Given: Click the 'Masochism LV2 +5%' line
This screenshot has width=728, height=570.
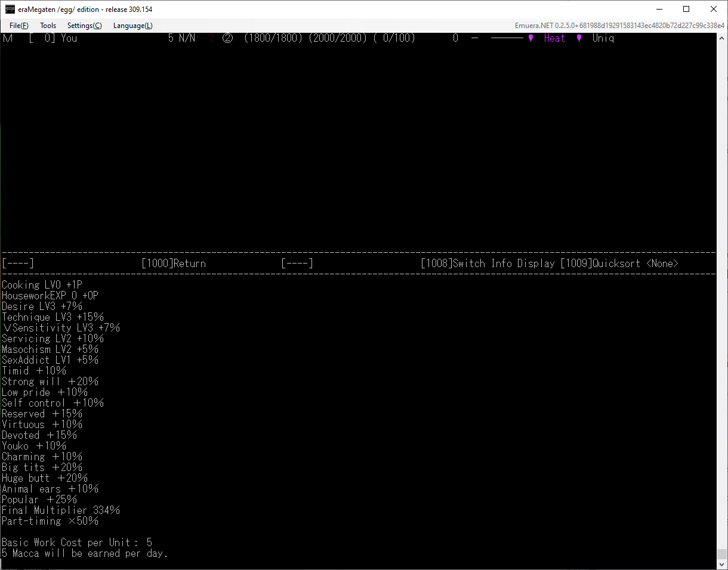Looking at the screenshot, I should pos(50,349).
